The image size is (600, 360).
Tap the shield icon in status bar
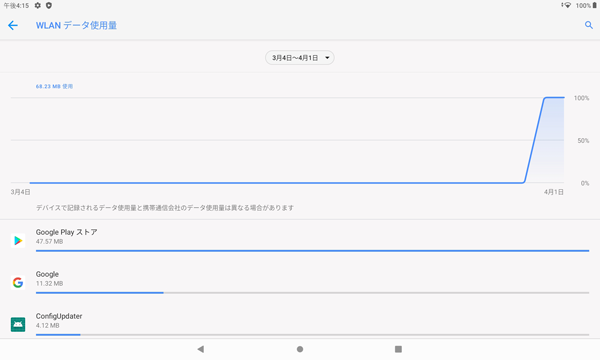tap(49, 5)
